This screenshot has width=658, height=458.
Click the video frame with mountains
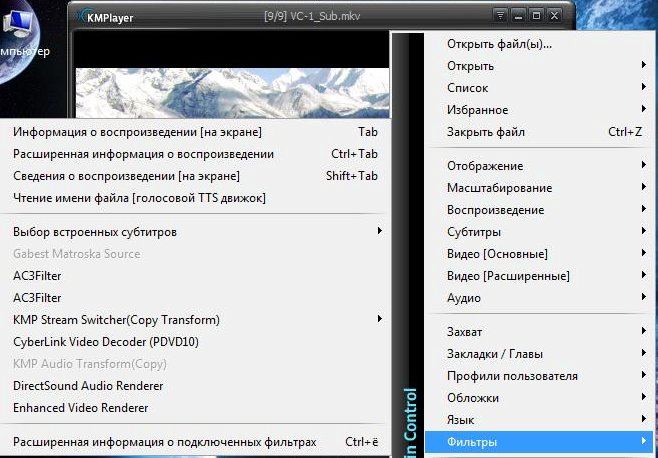pos(232,93)
